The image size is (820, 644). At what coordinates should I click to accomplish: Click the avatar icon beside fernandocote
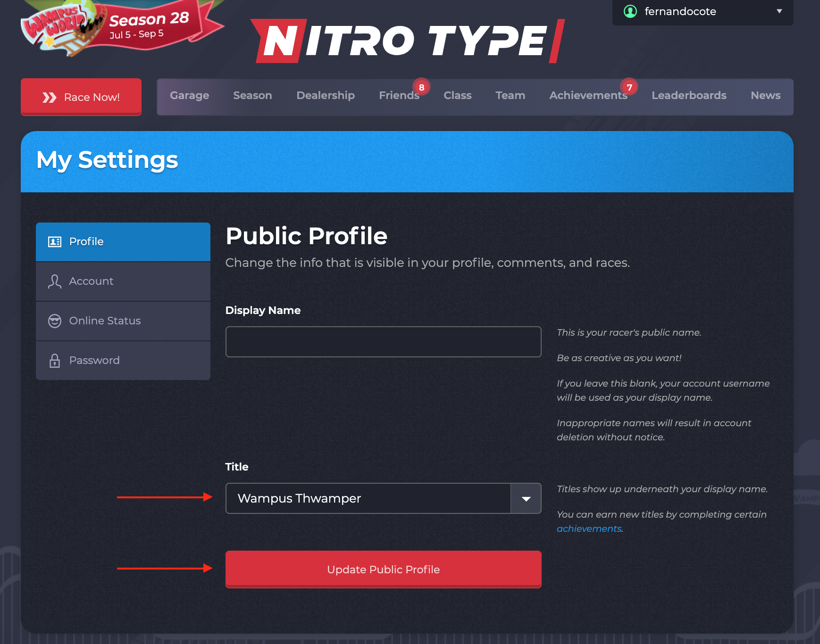(x=630, y=11)
